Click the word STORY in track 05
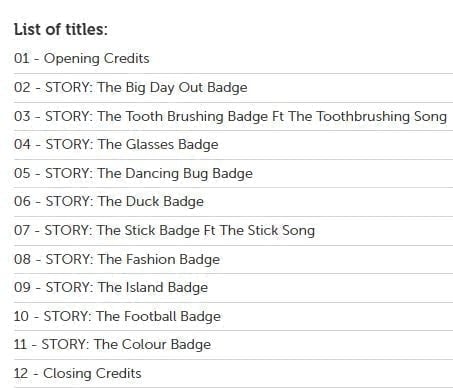The image size is (453, 388). pyautogui.click(x=69, y=173)
